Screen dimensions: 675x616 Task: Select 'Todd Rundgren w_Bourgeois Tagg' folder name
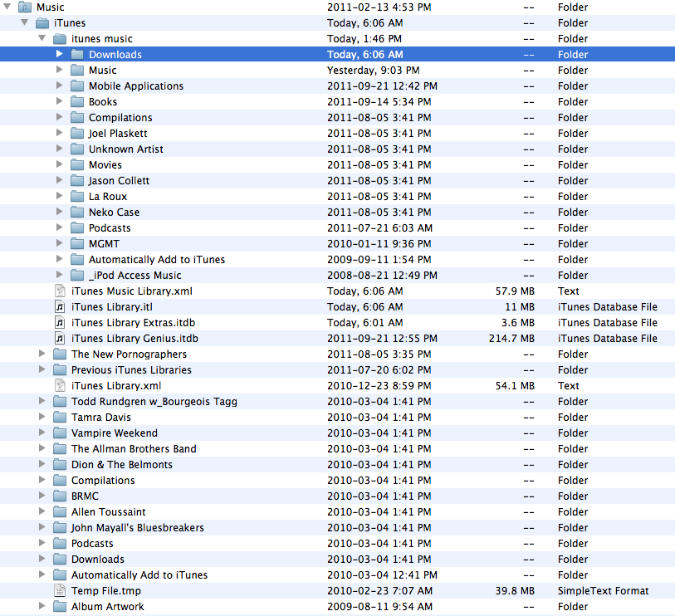pos(154,402)
